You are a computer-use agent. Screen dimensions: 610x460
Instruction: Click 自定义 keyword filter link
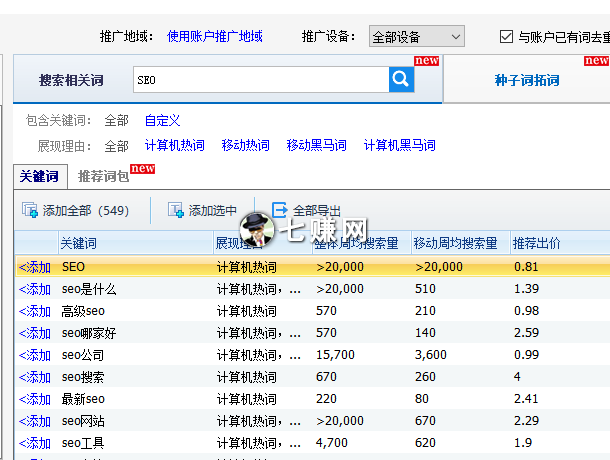[x=162, y=120]
